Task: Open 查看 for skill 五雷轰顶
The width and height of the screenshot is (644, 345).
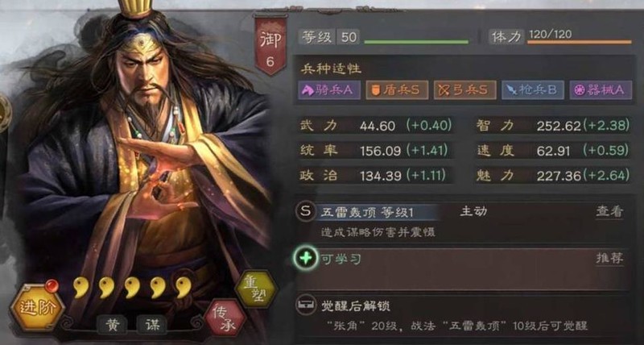Action: pyautogui.click(x=609, y=212)
